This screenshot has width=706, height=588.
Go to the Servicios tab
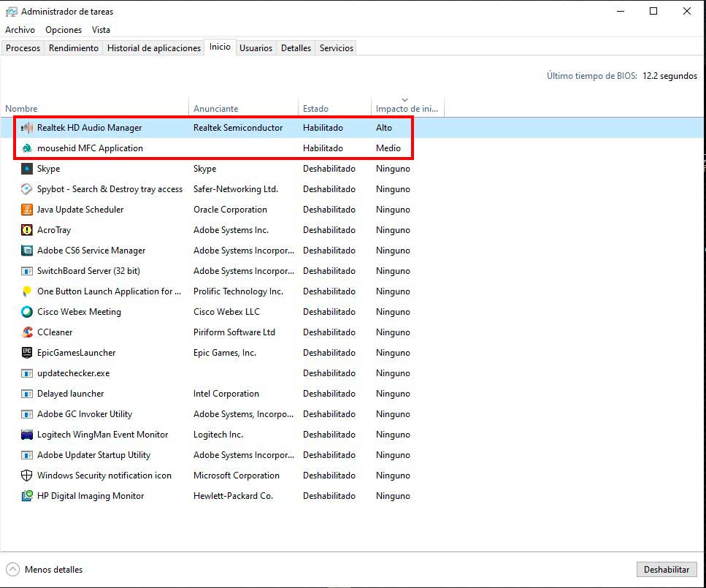[337, 48]
